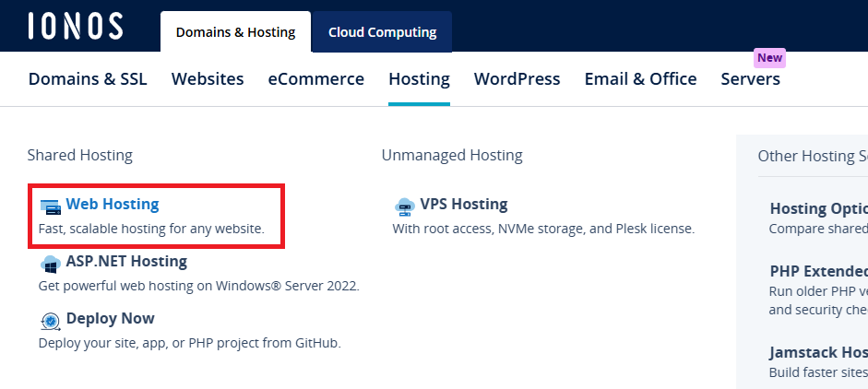Open the Jamstack Hosting sidebar link

(x=819, y=352)
